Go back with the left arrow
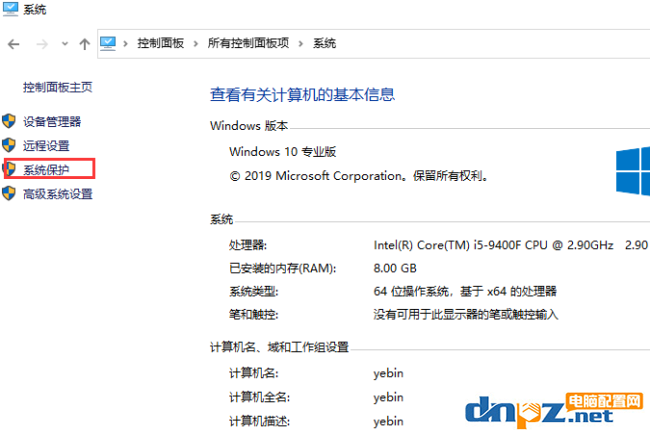Image resolution: width=650 pixels, height=435 pixels. [14, 44]
